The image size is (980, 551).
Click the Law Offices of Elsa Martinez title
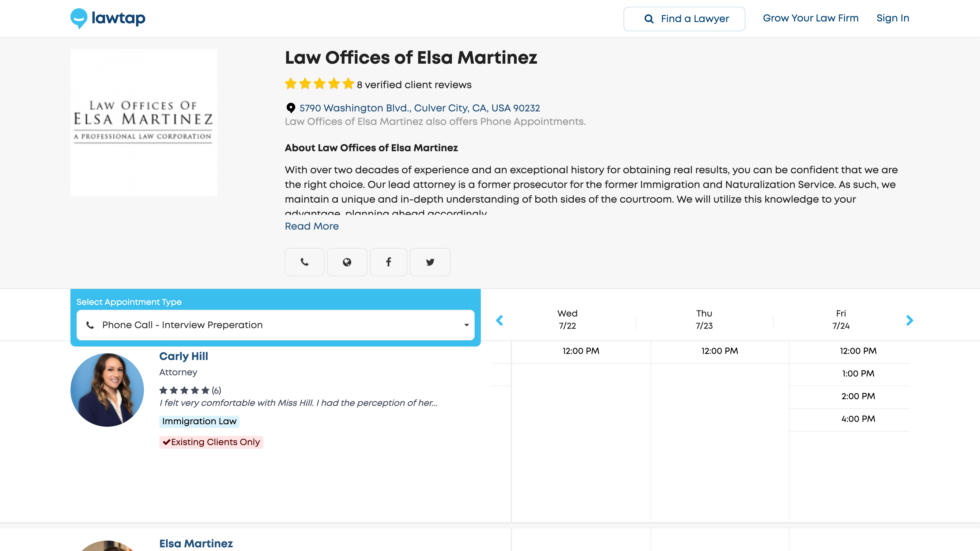(411, 58)
